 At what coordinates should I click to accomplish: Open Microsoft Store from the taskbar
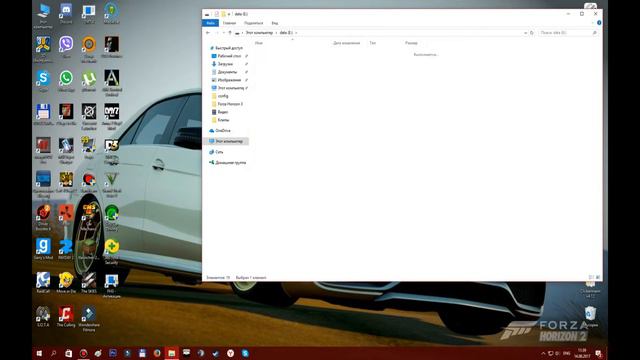[x=69, y=353]
